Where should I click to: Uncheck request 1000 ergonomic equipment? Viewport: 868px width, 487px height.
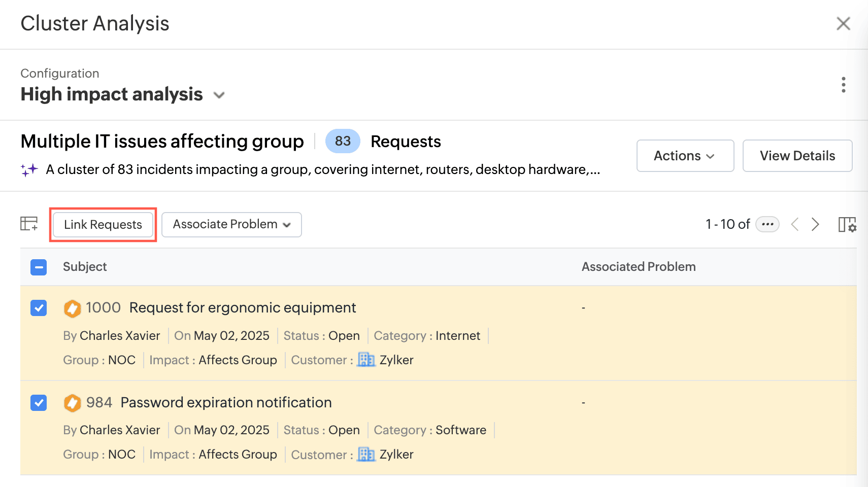click(x=39, y=308)
